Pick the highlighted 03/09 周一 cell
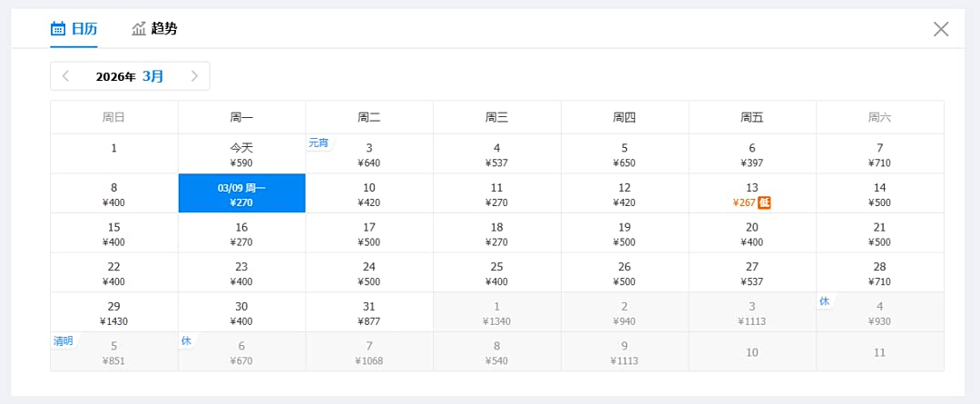The width and height of the screenshot is (980, 404). tap(241, 193)
